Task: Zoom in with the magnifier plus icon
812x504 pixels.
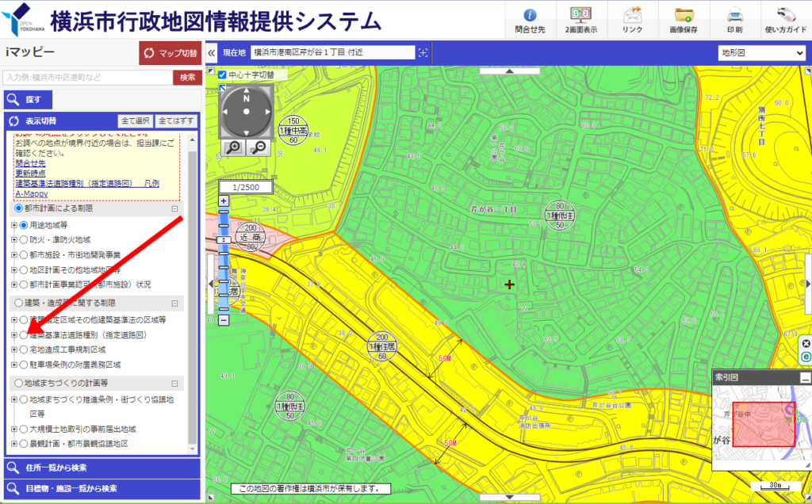Action: click(234, 148)
